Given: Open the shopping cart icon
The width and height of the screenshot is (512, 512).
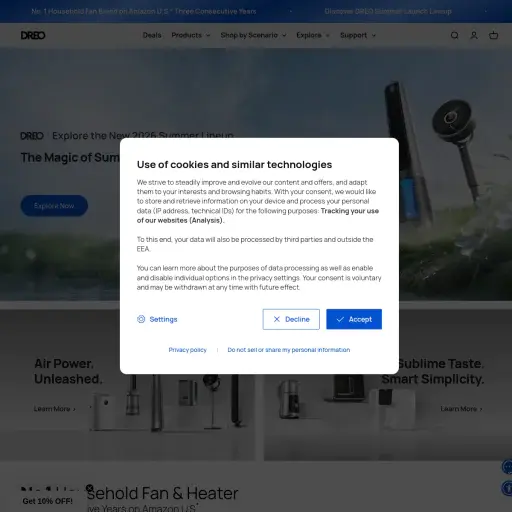Looking at the screenshot, I should coord(493,35).
